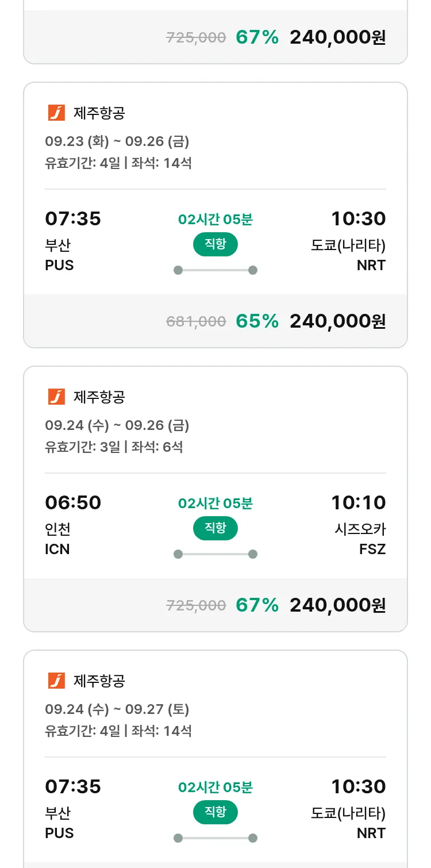Select the 240,000원 price beside 65% discount
Image resolution: width=431 pixels, height=868 pixels.
point(337,321)
